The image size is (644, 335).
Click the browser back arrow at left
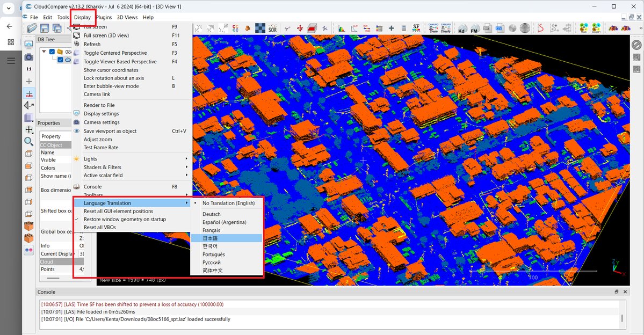10,26
